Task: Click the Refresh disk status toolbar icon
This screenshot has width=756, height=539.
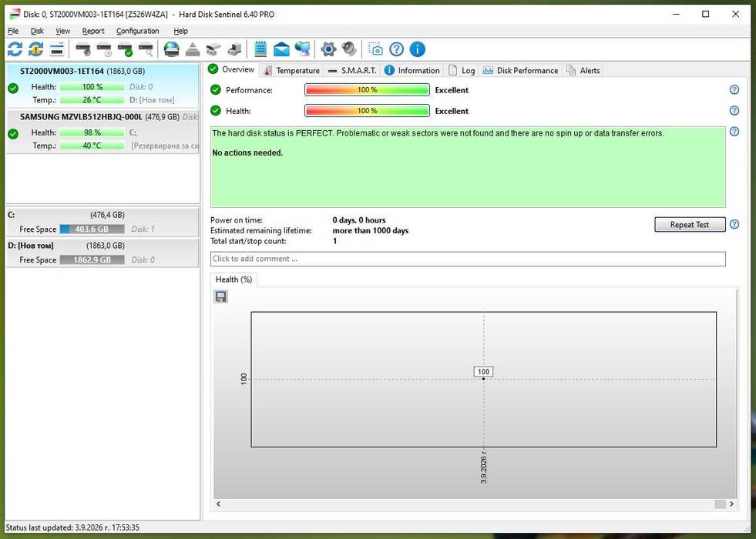Action: 15,49
